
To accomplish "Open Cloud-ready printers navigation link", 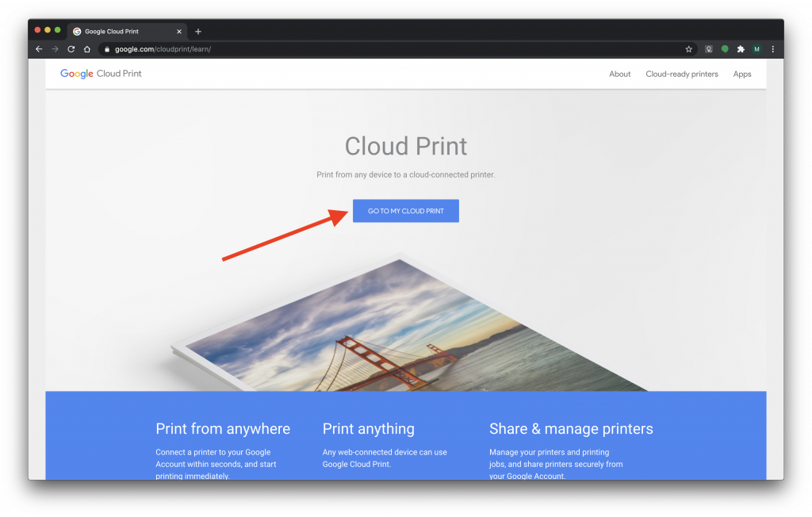I will (681, 74).
